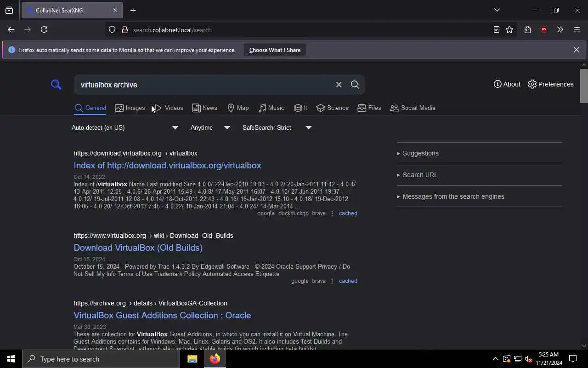
Task: Switch to the Map tab
Action: (x=238, y=108)
